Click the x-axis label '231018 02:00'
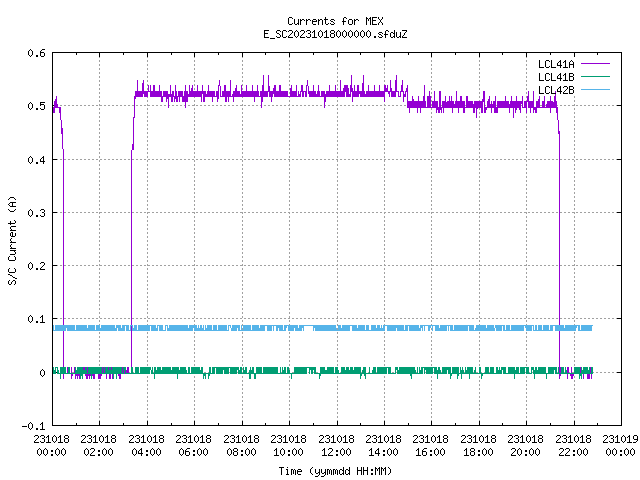640x480 pixels. tap(98, 446)
